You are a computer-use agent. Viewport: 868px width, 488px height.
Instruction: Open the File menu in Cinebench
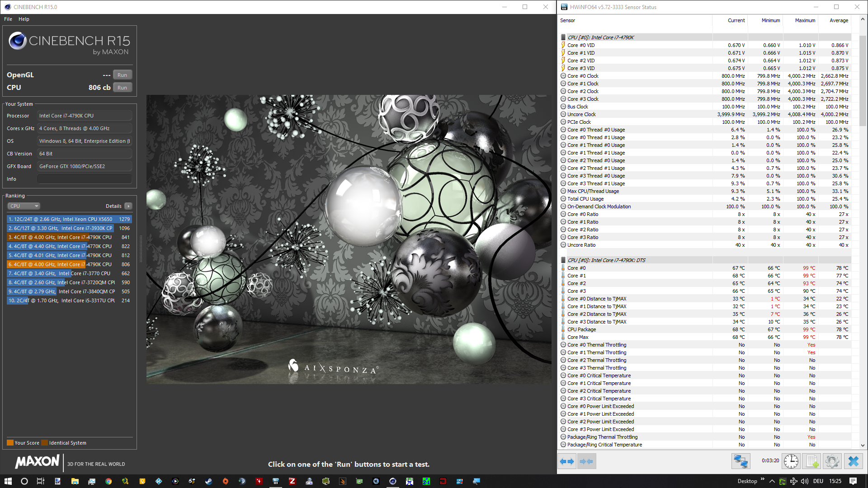[x=8, y=19]
